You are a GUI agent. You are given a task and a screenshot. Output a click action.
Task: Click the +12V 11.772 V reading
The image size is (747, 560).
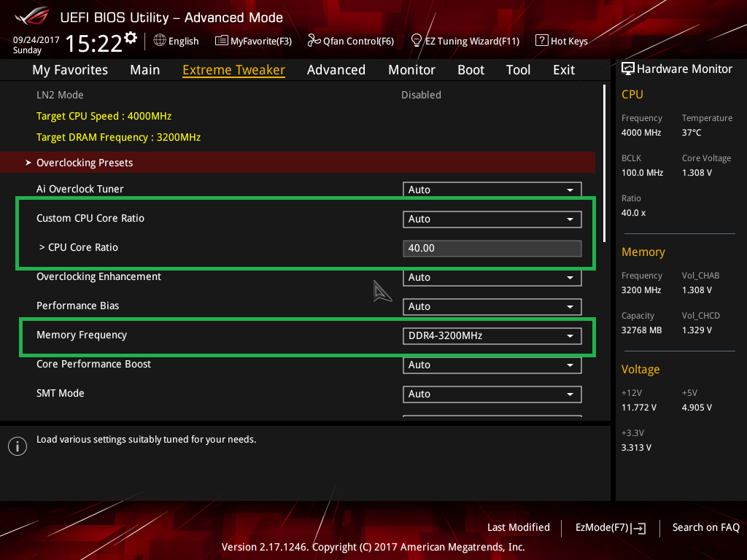639,407
